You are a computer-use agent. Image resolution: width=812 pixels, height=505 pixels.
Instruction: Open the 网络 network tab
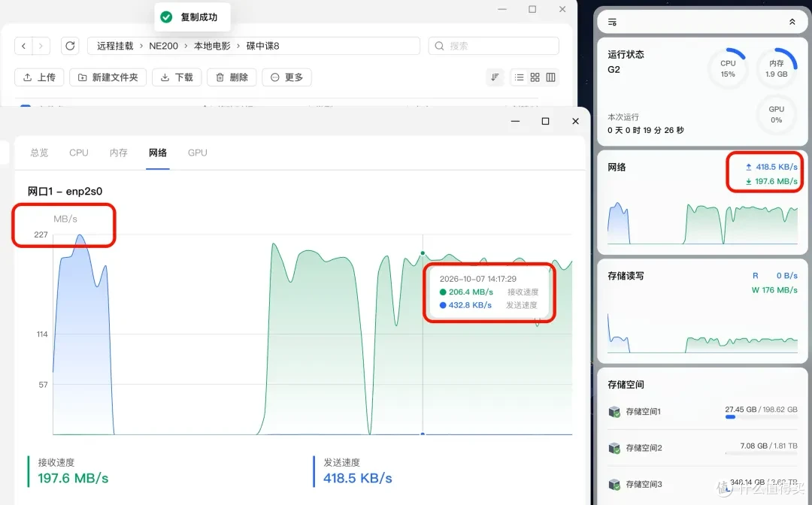coord(158,153)
